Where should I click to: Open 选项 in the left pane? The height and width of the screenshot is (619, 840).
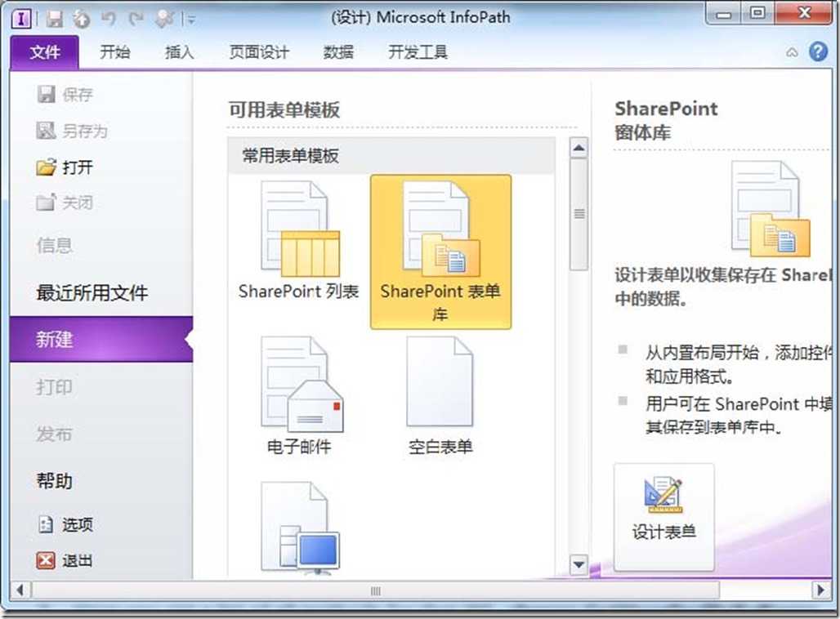tap(65, 524)
